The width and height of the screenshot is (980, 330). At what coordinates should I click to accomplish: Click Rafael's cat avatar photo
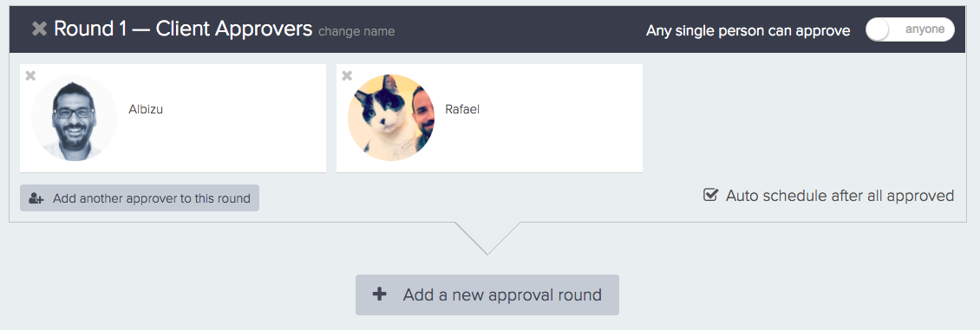(x=390, y=118)
